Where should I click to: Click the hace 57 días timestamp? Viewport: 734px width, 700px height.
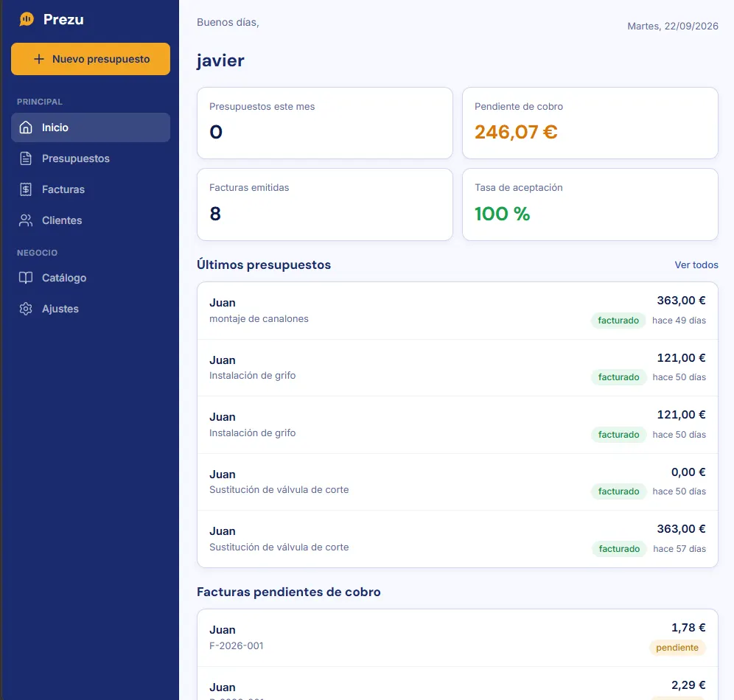point(679,549)
